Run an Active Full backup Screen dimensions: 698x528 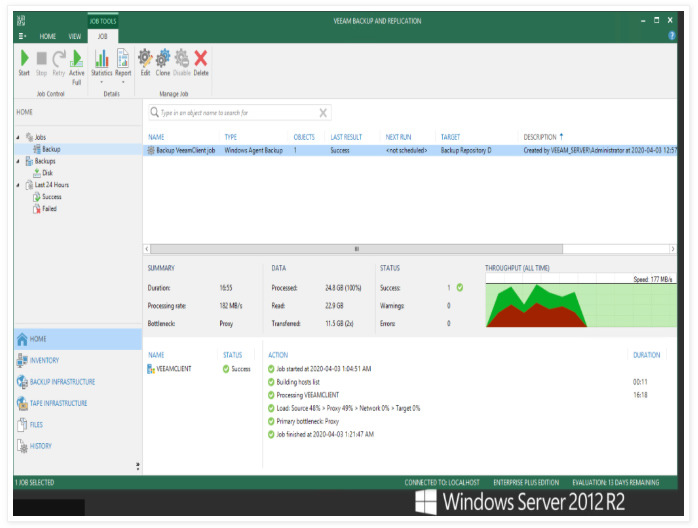point(76,62)
